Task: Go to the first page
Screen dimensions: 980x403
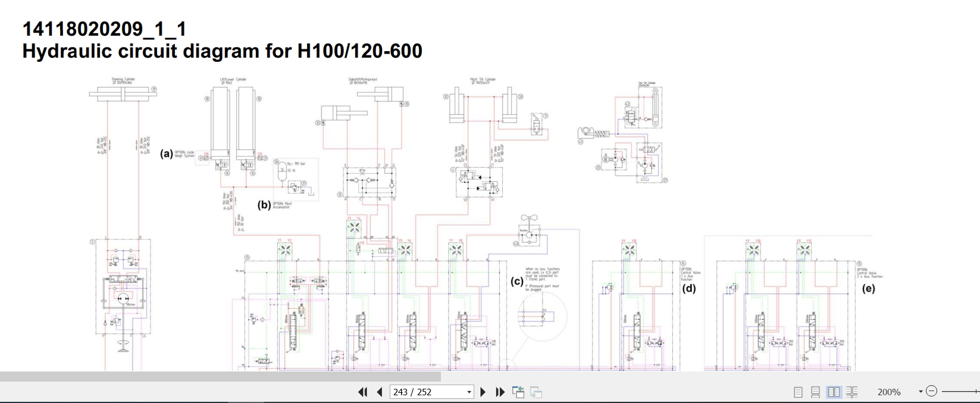Action: click(x=362, y=392)
